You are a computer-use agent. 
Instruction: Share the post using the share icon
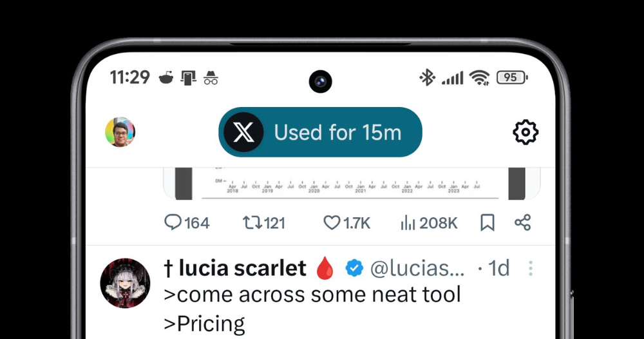tap(522, 223)
